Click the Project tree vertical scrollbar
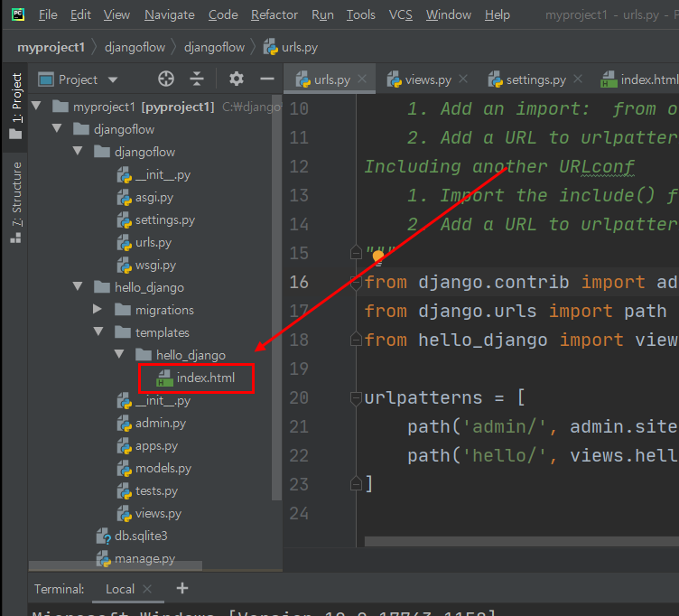The width and height of the screenshot is (679, 616). pyautogui.click(x=277, y=298)
